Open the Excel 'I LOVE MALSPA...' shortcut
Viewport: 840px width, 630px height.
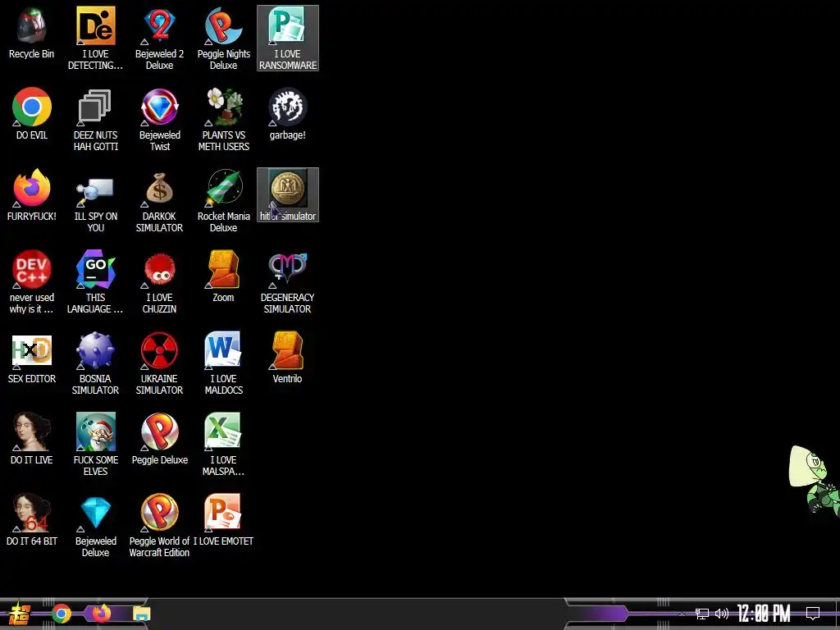223,445
